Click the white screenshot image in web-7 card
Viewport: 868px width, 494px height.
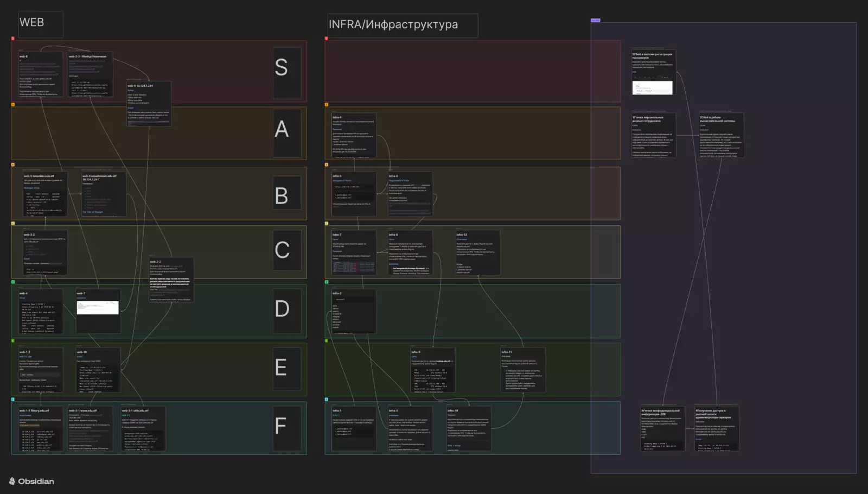[98, 308]
